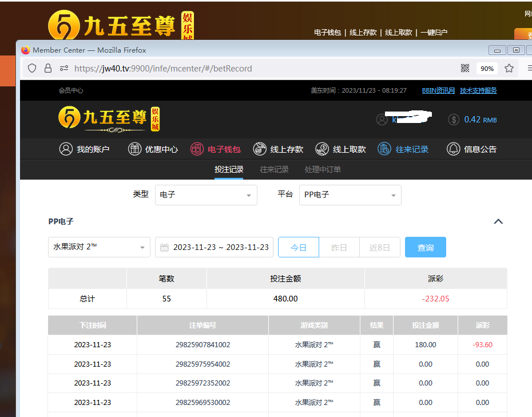Open the 平台 dropdown showing PP电子
The width and height of the screenshot is (532, 417).
(350, 195)
